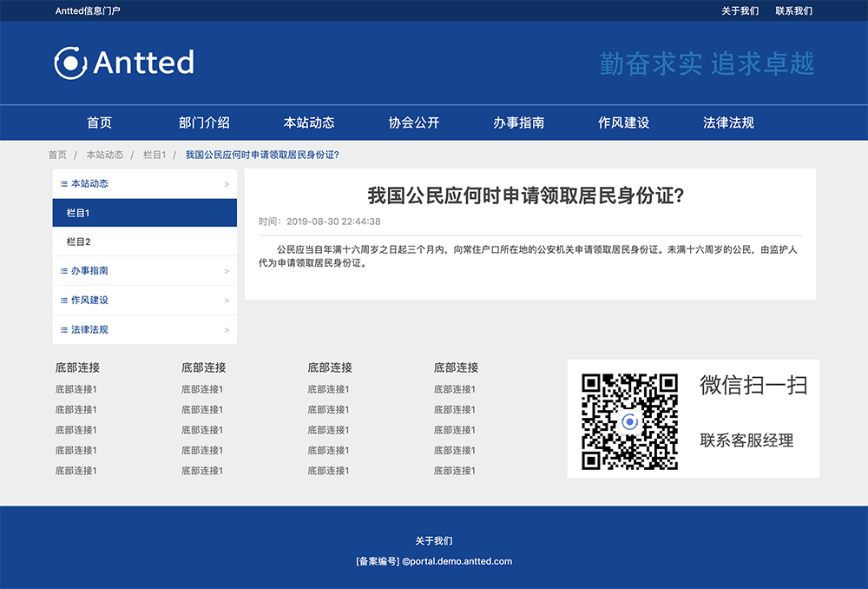Click list icon beside 作风建设 sidebar item
Screen dimensions: 868x589
[x=63, y=301]
